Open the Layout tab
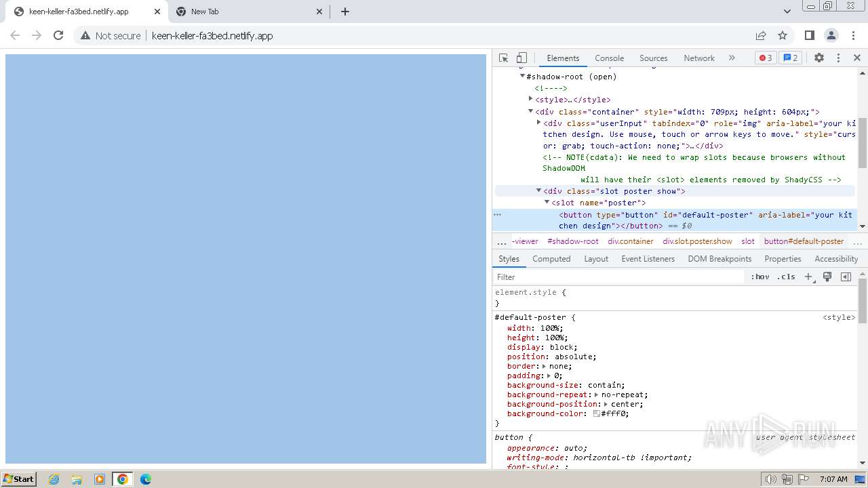This screenshot has width=868, height=488. click(596, 259)
